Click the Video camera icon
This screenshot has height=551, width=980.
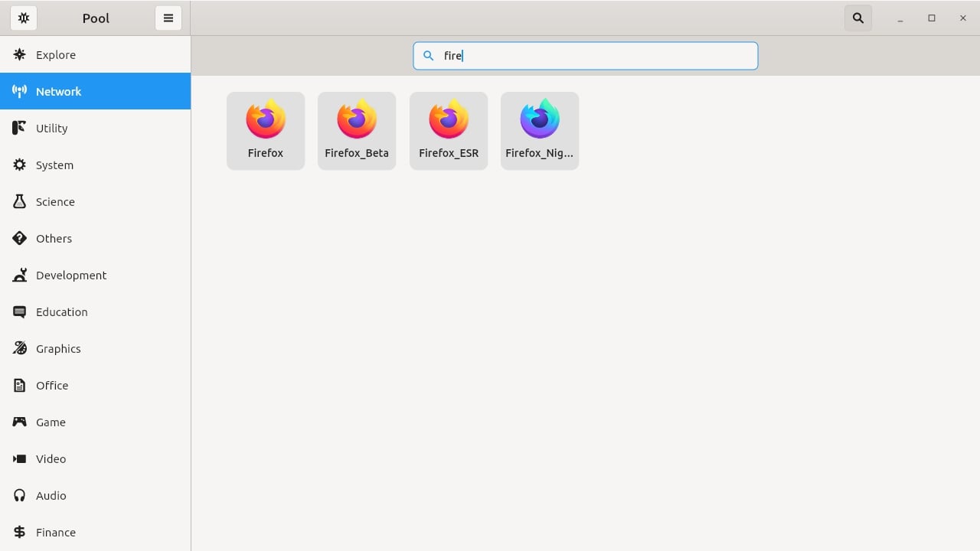click(x=20, y=458)
